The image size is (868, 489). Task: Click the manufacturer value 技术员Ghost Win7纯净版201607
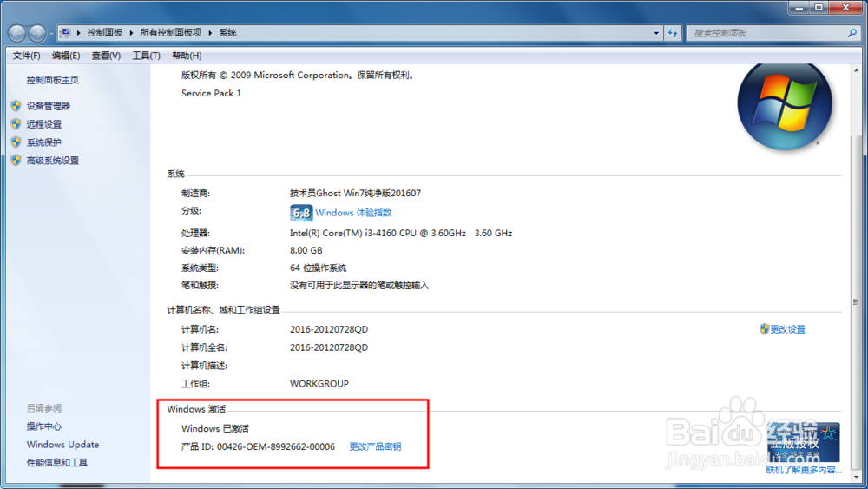(355, 194)
